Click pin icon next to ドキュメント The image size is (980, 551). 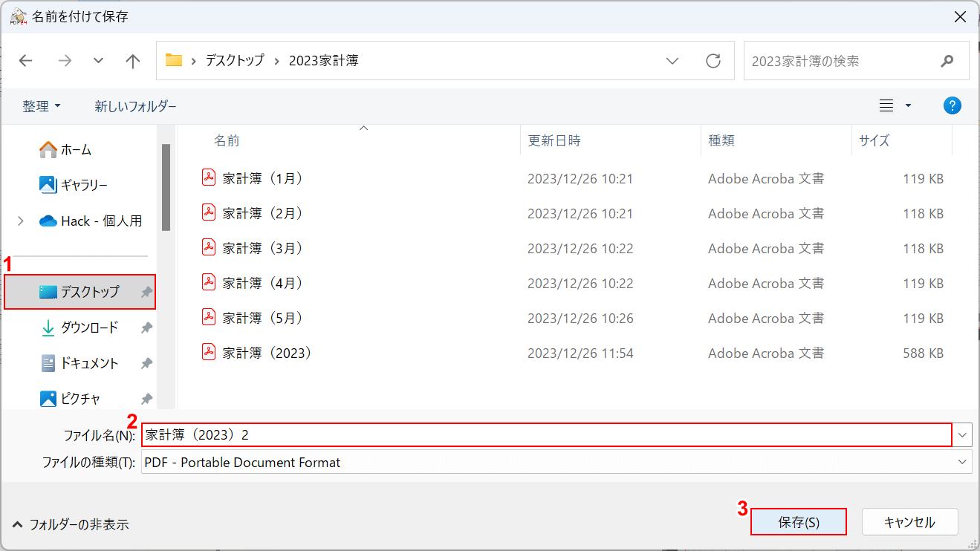146,364
